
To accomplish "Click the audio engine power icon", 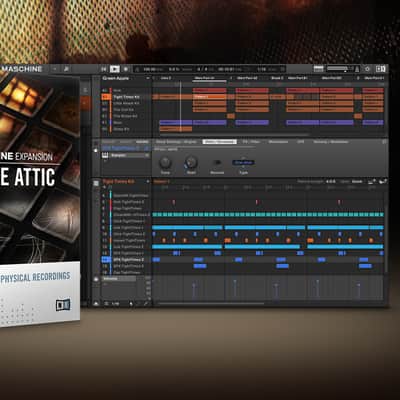I will click(x=368, y=69).
